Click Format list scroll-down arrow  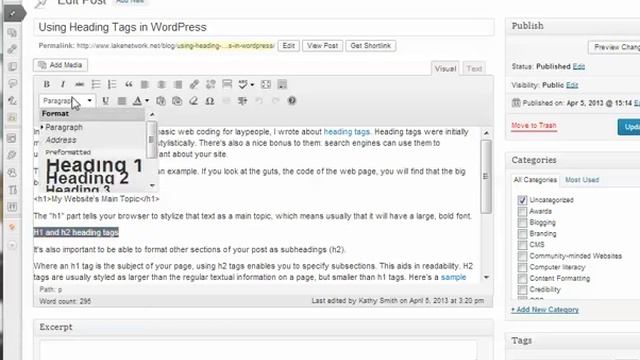152,186
